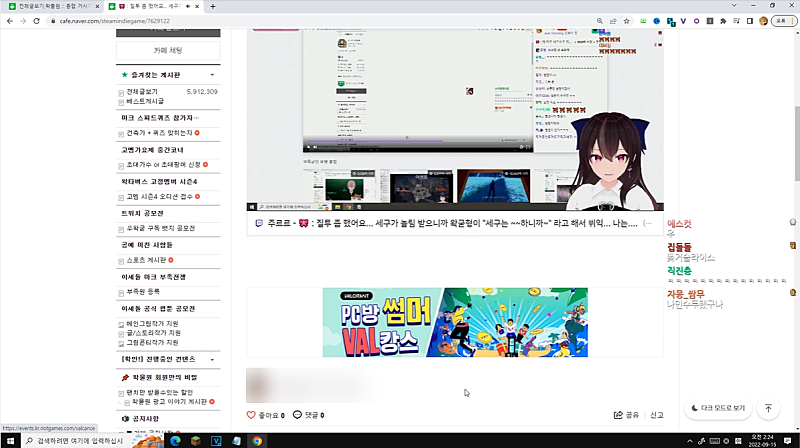Open 카페 채팅 button
The height and width of the screenshot is (448, 800).
point(168,51)
